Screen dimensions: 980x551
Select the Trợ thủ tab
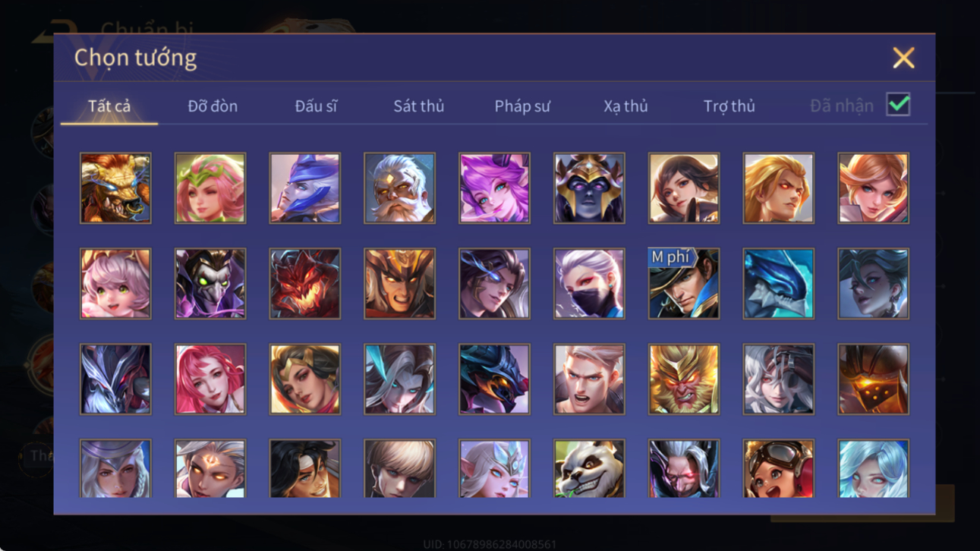[729, 106]
